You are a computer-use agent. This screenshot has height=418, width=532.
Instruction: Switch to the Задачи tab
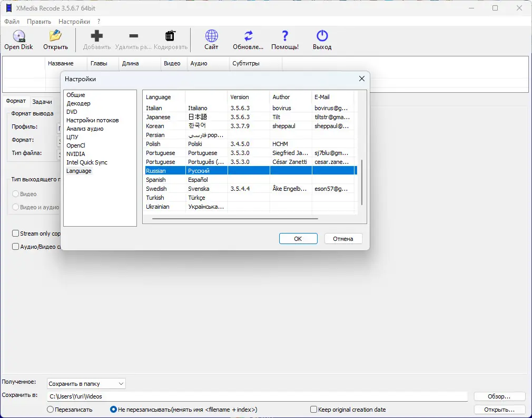tap(42, 102)
